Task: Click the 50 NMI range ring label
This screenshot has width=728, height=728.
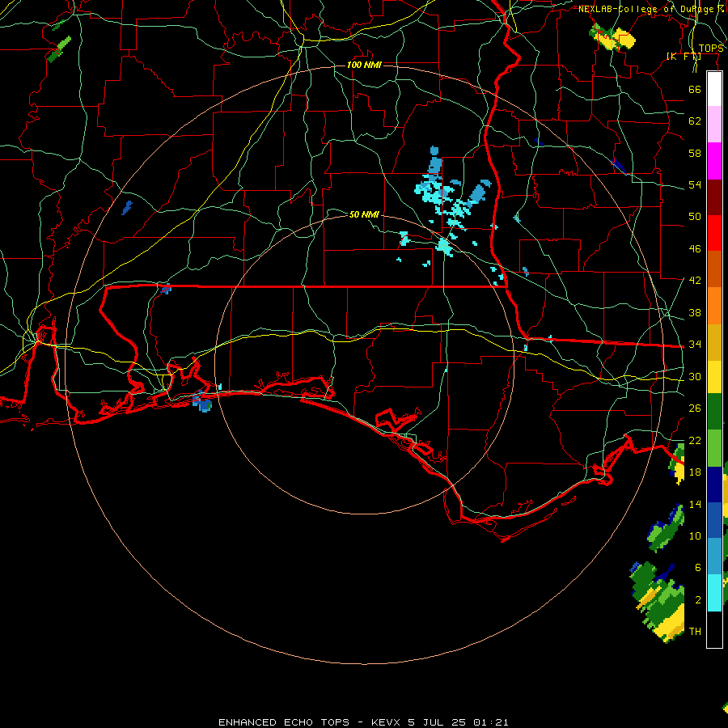Action: [x=364, y=214]
